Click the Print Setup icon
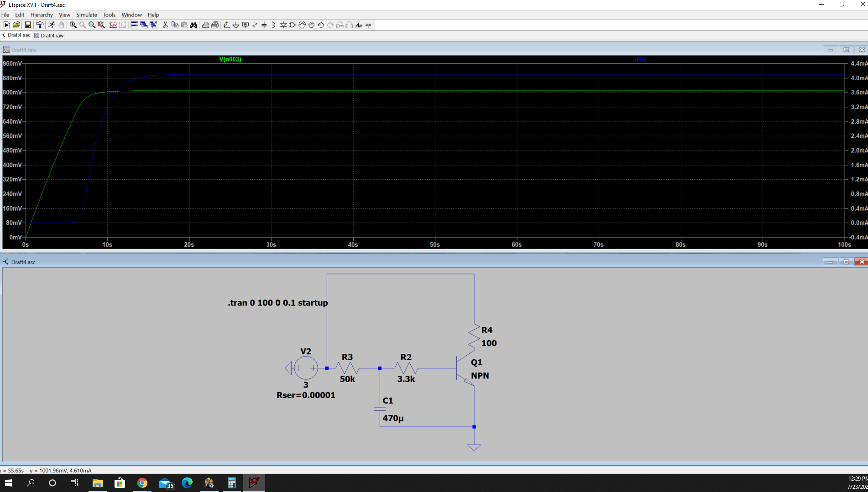The height and width of the screenshot is (492, 868). 215,25
